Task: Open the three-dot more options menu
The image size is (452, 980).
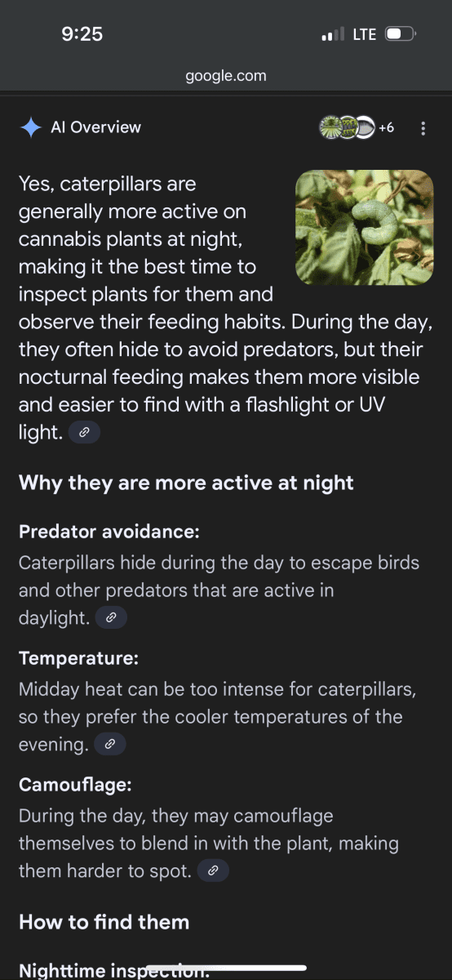Action: (423, 128)
